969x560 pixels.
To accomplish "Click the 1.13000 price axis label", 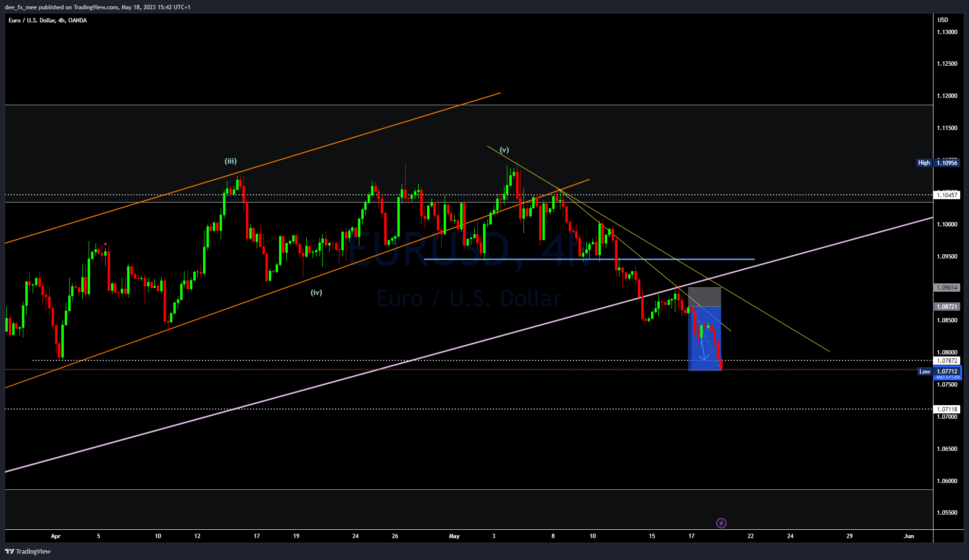I will click(x=947, y=32).
